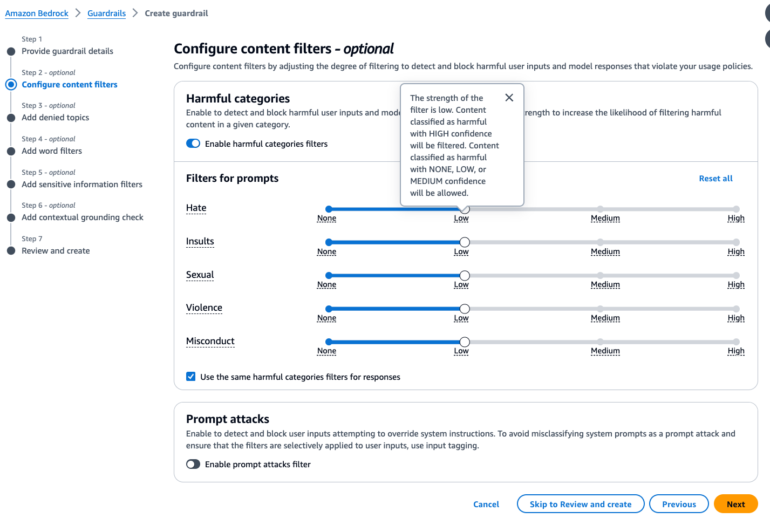Close the filter strength tooltip popup
Viewport: 770px width, 532px height.
[x=509, y=98]
